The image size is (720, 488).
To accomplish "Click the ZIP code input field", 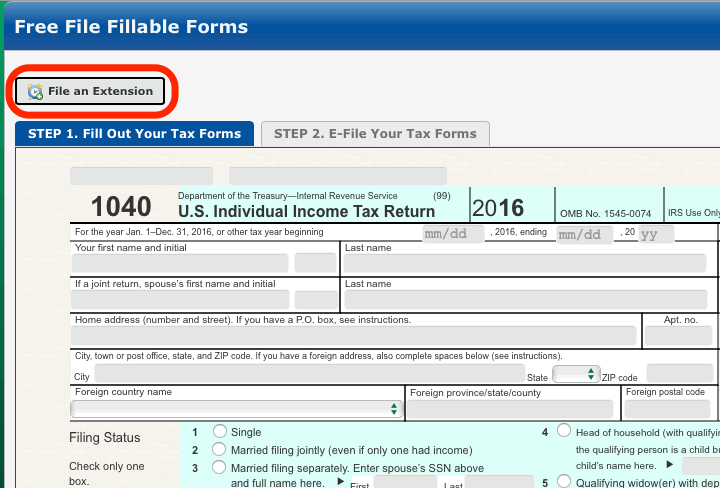I will [x=680, y=373].
